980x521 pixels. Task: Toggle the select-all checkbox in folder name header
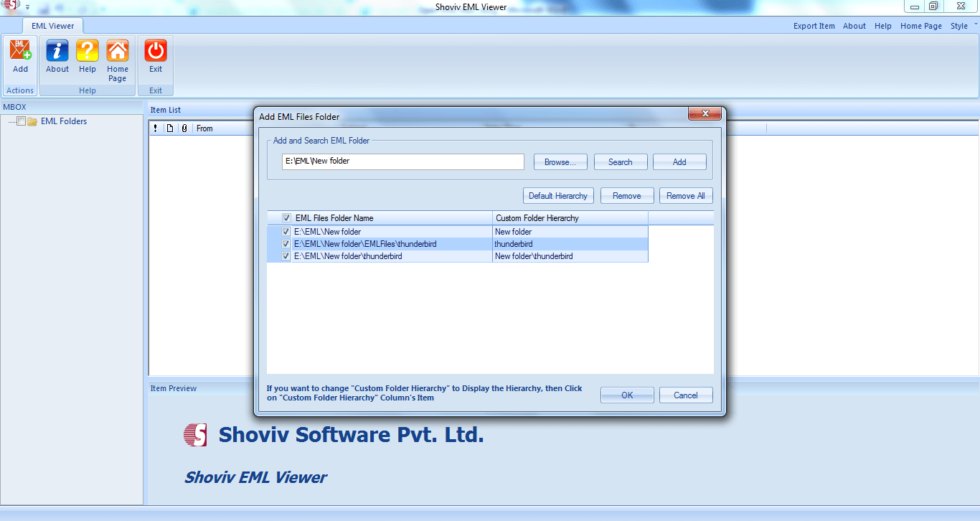[286, 218]
